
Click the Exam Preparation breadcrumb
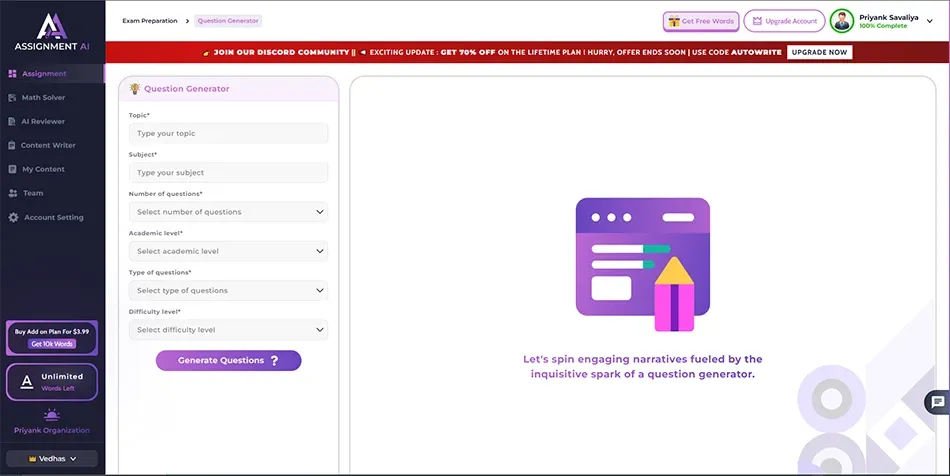(150, 21)
